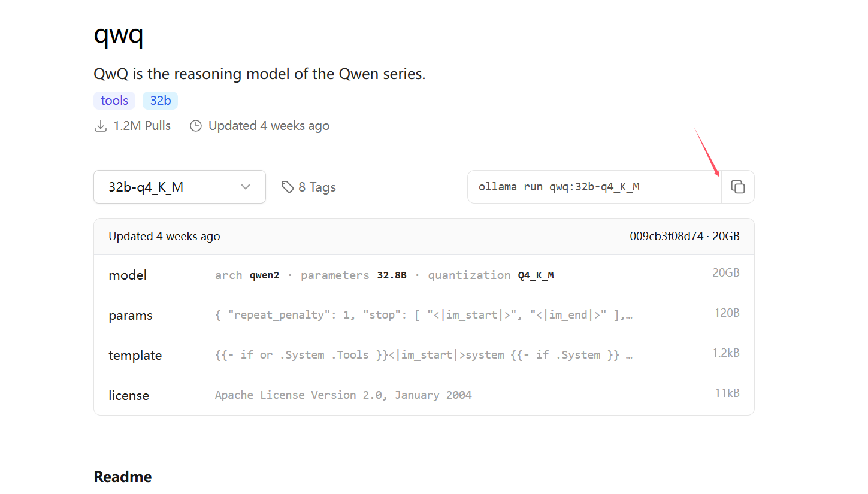The width and height of the screenshot is (868, 494).
Task: Click the tag icon beside 8 Tags
Action: coord(288,187)
